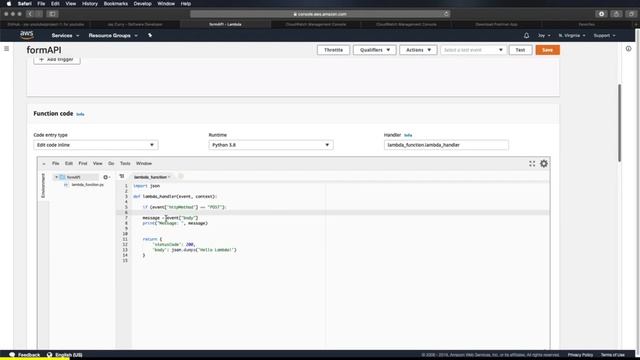Open the Terms of Use link
This screenshot has width=640, height=360.
(612, 355)
